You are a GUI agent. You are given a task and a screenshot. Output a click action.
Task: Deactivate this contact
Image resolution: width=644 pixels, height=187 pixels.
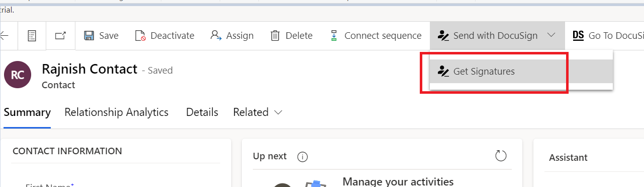click(165, 36)
